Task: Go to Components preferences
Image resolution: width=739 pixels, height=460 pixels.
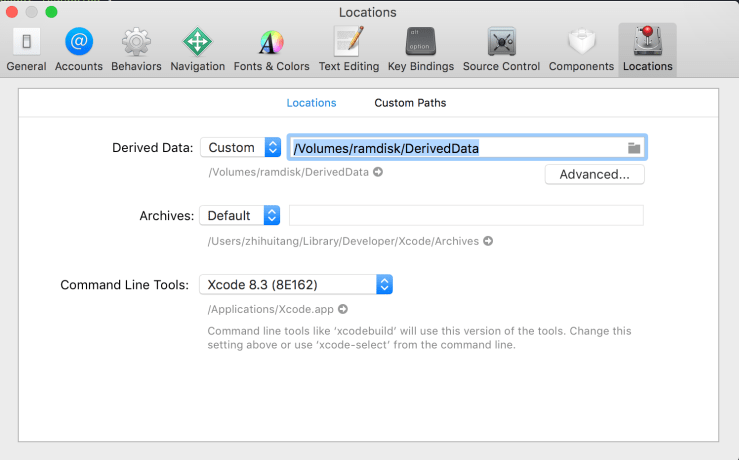Action: (x=581, y=49)
